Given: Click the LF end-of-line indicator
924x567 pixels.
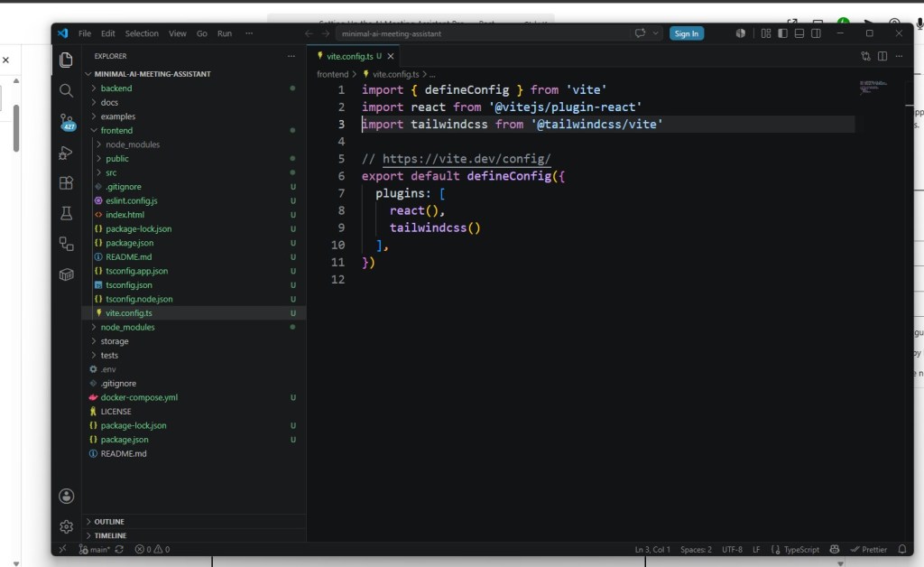Looking at the screenshot, I should (756, 549).
